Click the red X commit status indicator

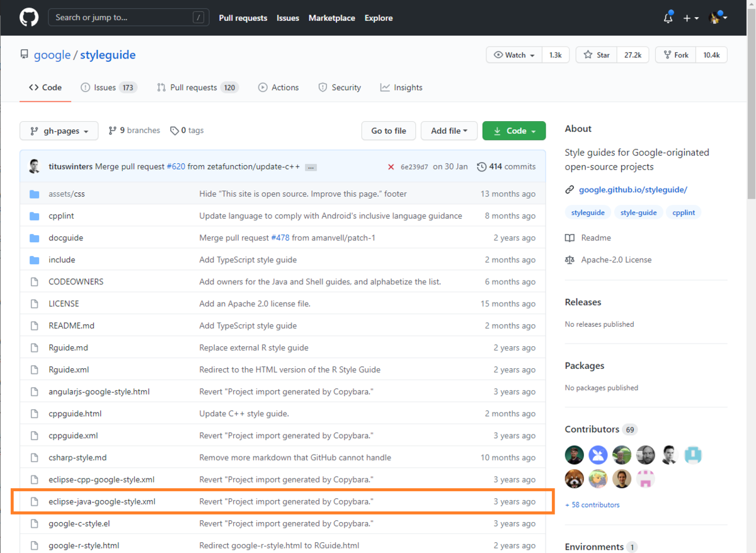pyautogui.click(x=391, y=166)
